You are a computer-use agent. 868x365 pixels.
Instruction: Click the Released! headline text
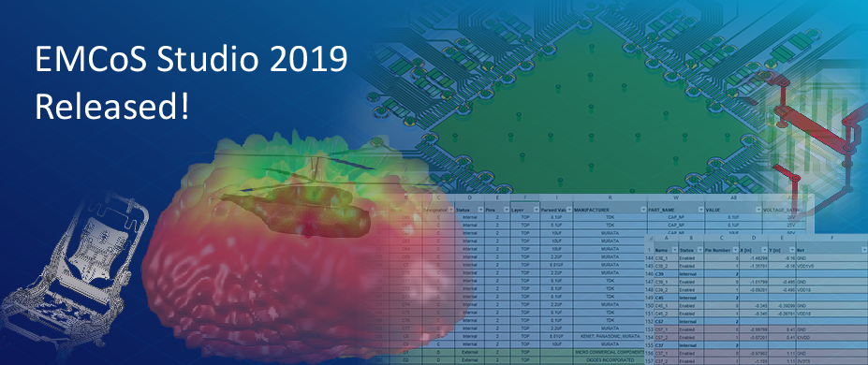111,107
